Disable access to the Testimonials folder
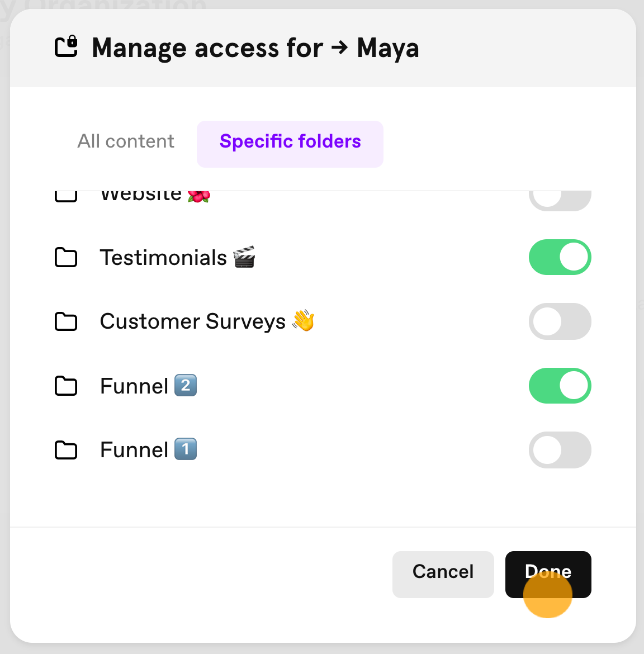This screenshot has width=644, height=654. (560, 257)
